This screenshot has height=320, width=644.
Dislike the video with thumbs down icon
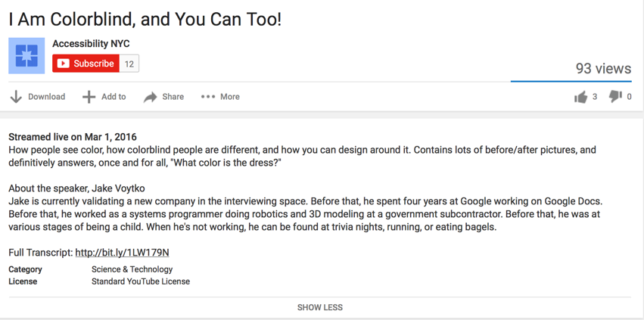[x=615, y=96]
